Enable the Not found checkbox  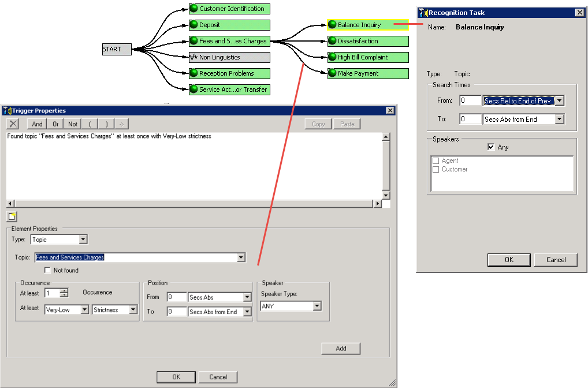pos(47,270)
